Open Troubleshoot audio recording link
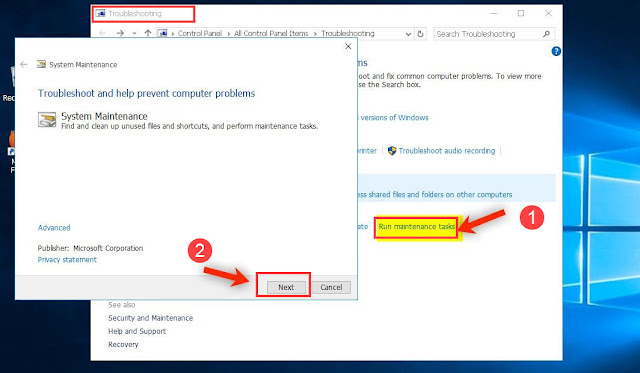The width and height of the screenshot is (640, 373). [x=447, y=151]
